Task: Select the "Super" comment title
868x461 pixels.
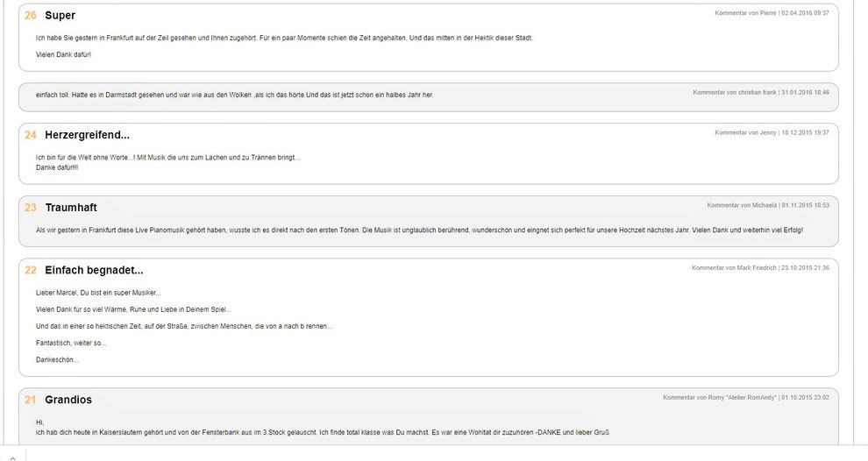Action: pos(60,16)
